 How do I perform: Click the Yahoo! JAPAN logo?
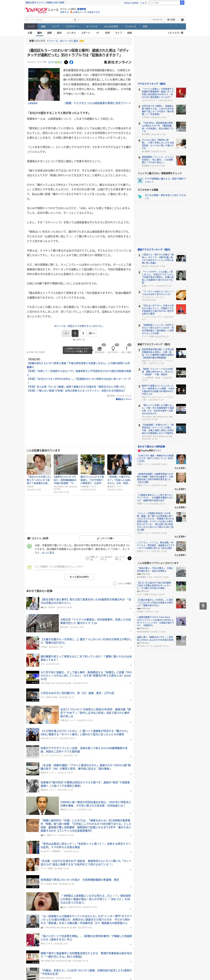tap(36, 10)
